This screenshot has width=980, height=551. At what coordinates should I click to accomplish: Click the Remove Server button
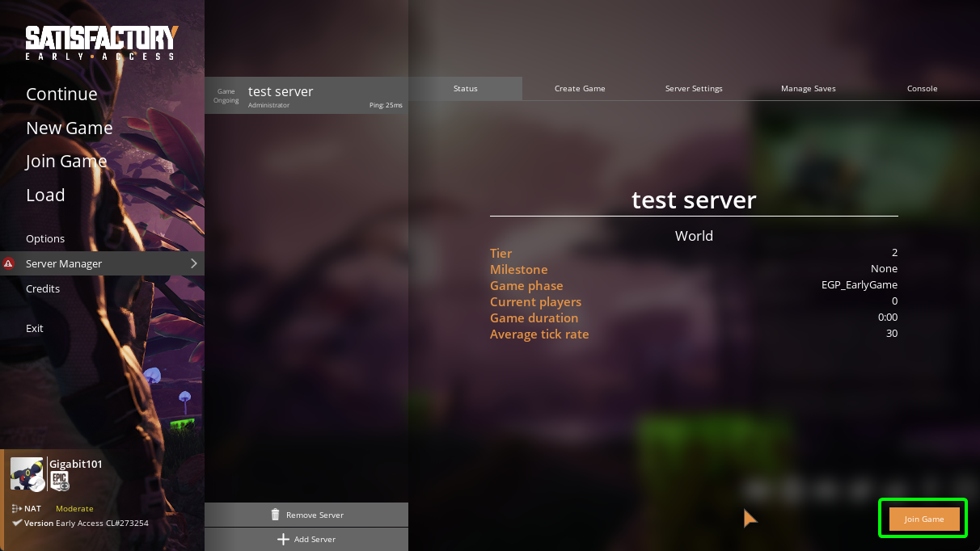(306, 515)
